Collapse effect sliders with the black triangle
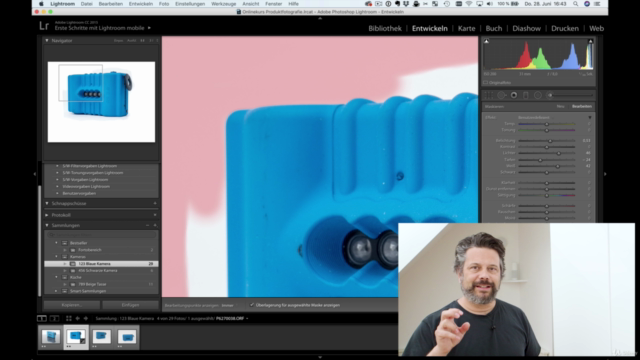Image resolution: width=640 pixels, height=360 pixels. point(590,118)
